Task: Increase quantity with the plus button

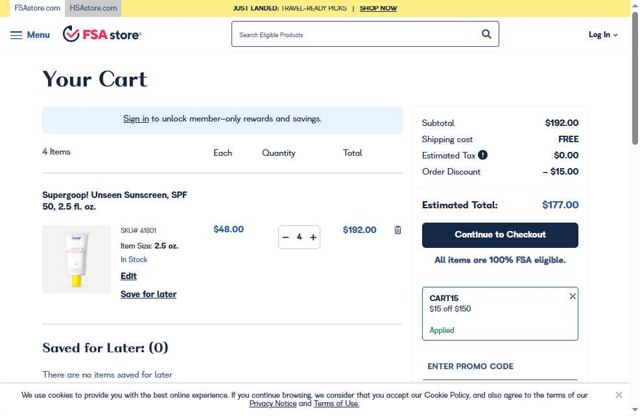Action: tap(313, 237)
